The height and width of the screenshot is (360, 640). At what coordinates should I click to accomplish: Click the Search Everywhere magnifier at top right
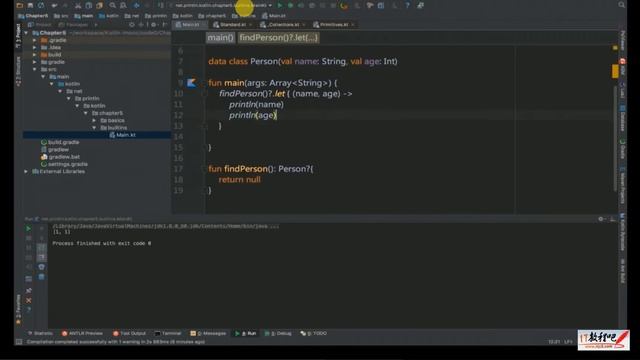[x=621, y=5]
